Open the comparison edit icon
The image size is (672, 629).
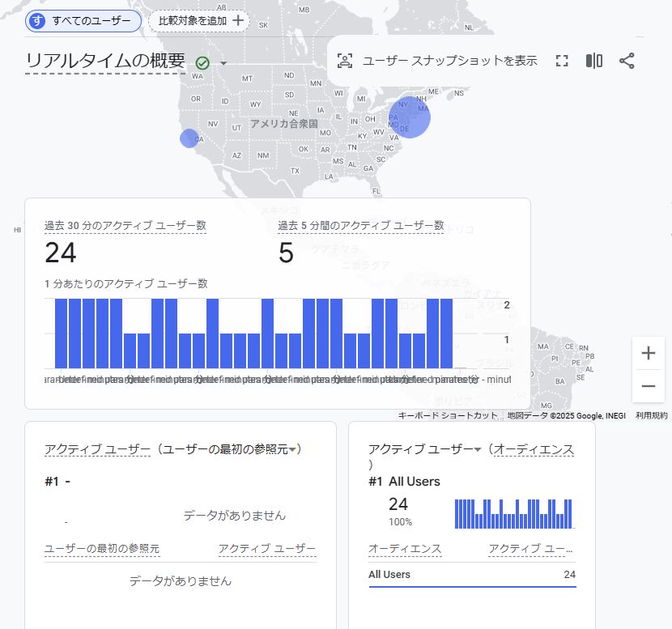tap(594, 61)
